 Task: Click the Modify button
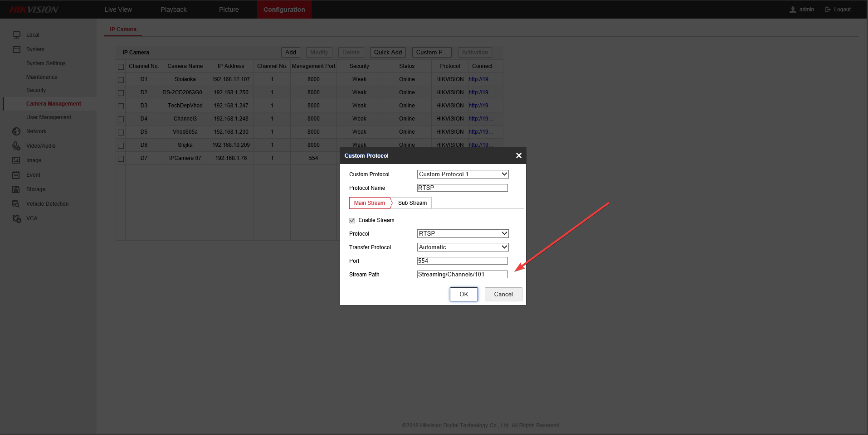[x=319, y=53]
